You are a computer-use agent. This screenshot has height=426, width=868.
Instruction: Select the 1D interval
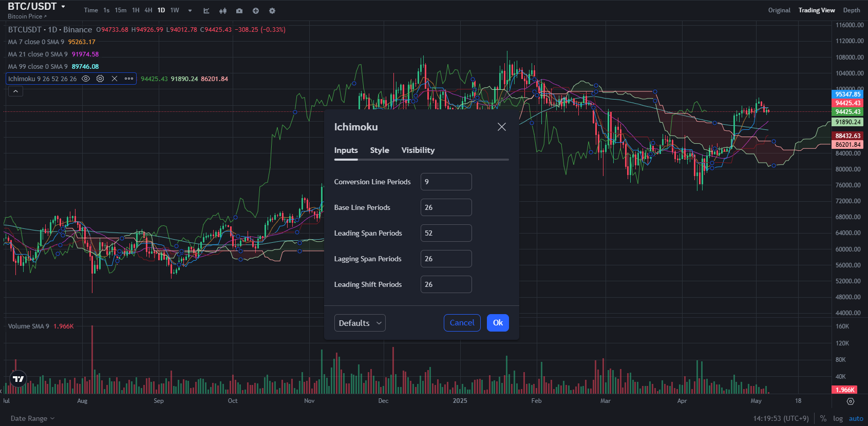tap(161, 10)
